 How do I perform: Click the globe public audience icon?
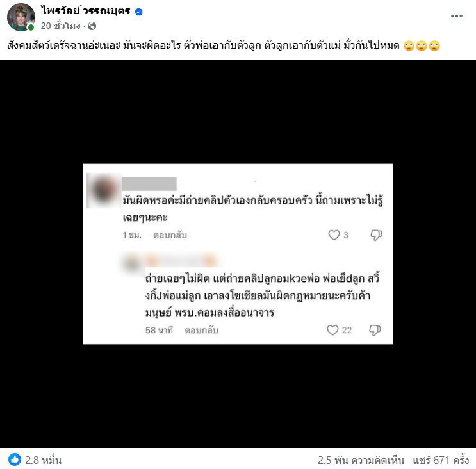(x=92, y=26)
